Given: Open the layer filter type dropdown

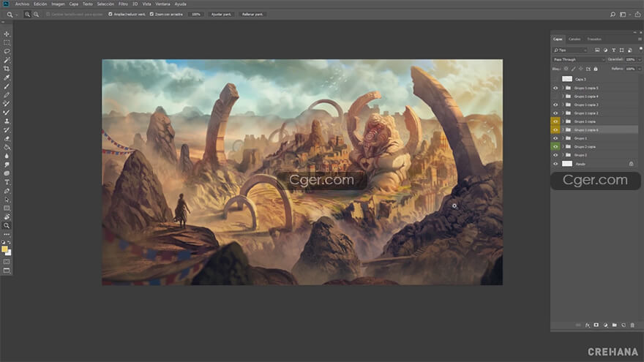Looking at the screenshot, I should click(570, 50).
